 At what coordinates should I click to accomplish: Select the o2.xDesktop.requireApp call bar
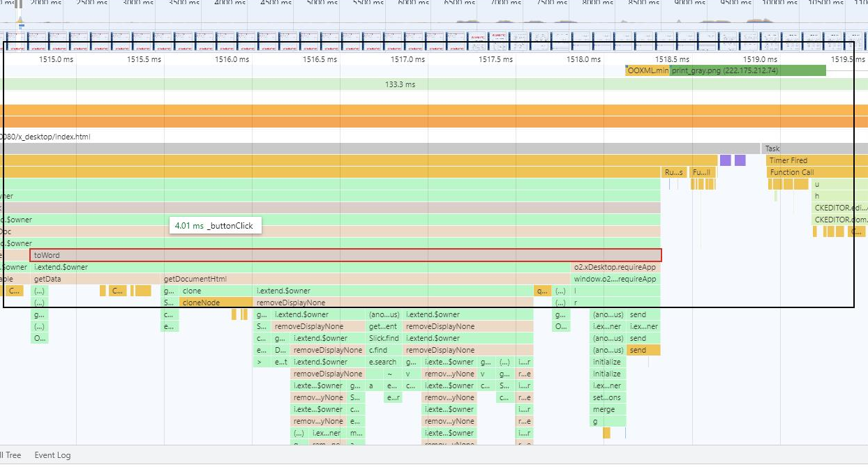pos(615,267)
